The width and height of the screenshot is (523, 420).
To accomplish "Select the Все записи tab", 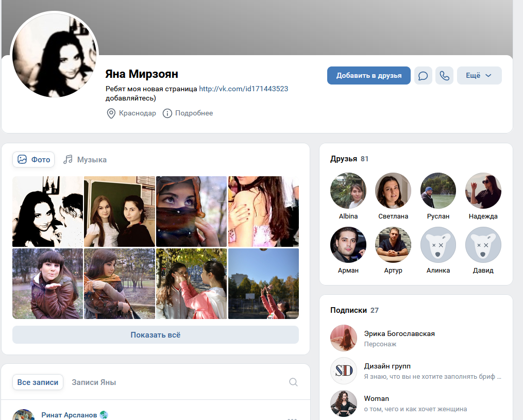I will pyautogui.click(x=38, y=382).
